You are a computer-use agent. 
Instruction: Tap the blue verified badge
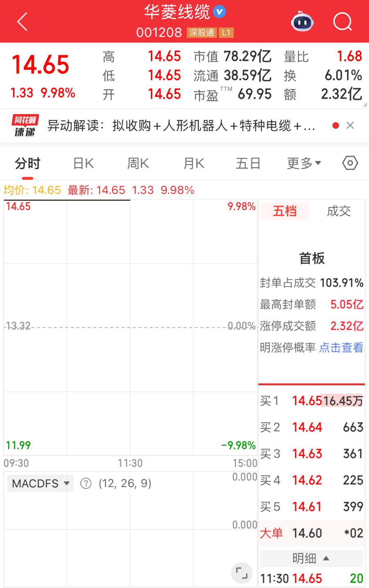tap(220, 12)
